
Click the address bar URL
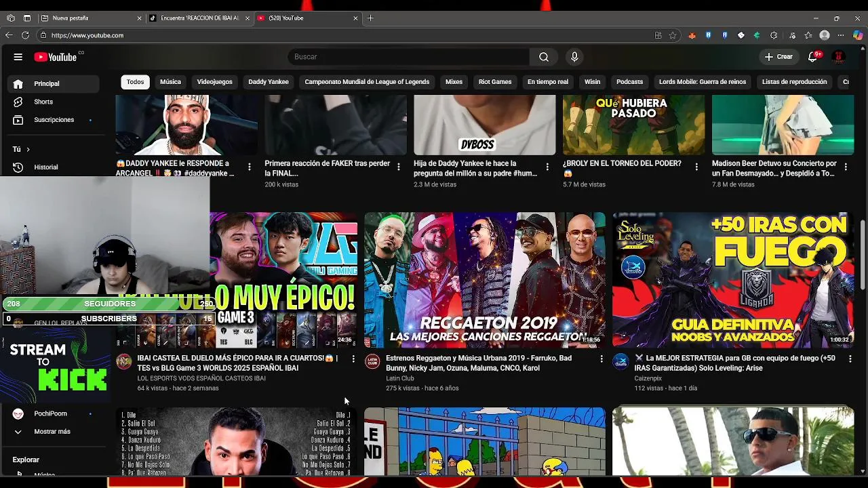tap(87, 35)
